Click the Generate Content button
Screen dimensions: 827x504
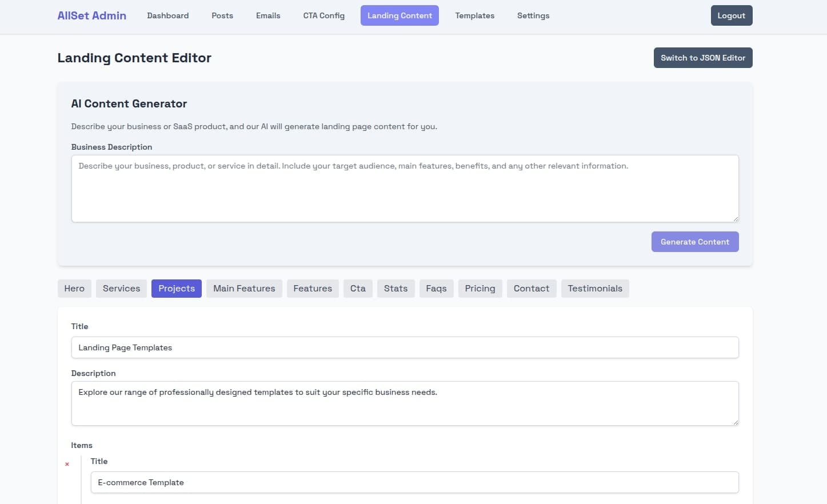click(694, 241)
